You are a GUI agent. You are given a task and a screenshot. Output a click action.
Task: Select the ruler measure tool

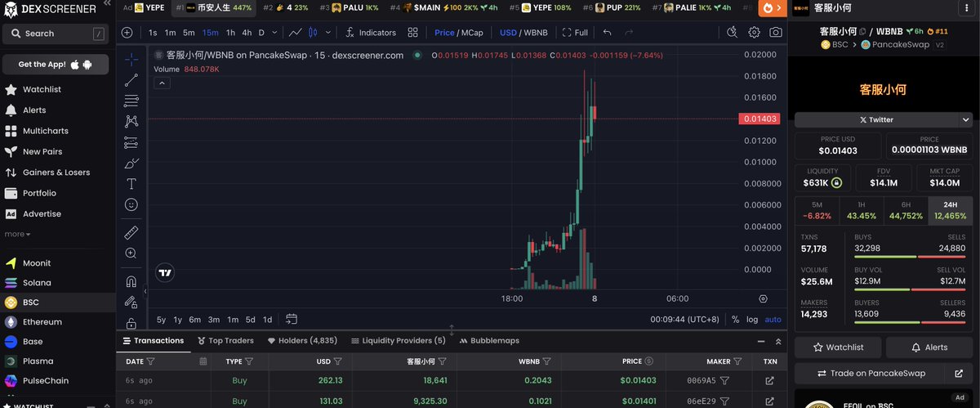131,233
